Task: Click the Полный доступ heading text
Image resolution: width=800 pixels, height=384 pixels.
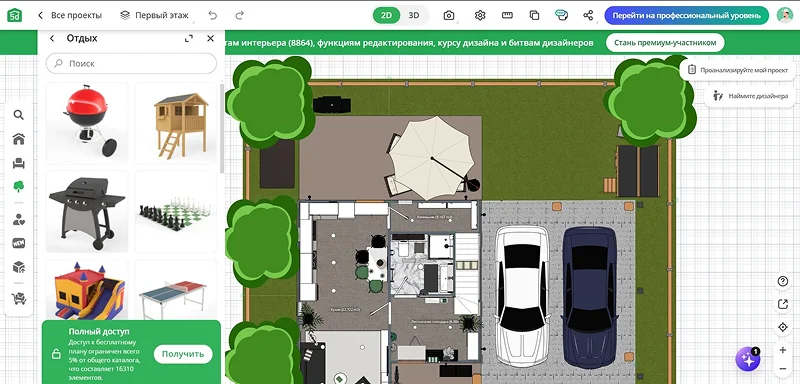Action: pos(99,331)
